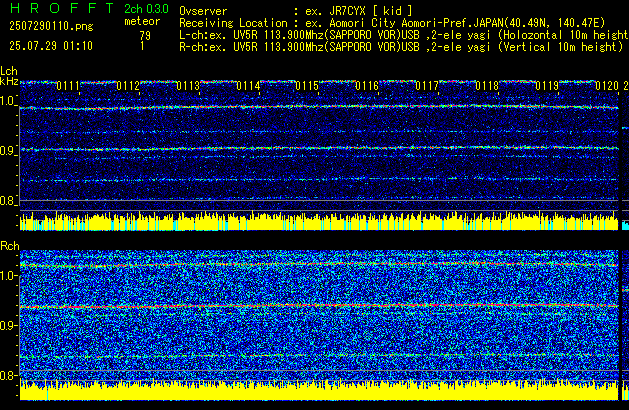The width and height of the screenshot is (629, 410).
Task: Click the 0111 time marker
Action: point(68,86)
